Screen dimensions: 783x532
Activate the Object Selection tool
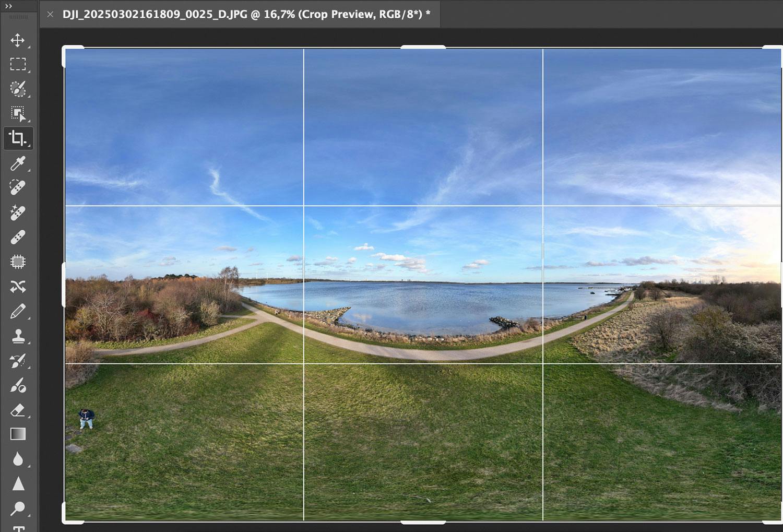(x=18, y=113)
